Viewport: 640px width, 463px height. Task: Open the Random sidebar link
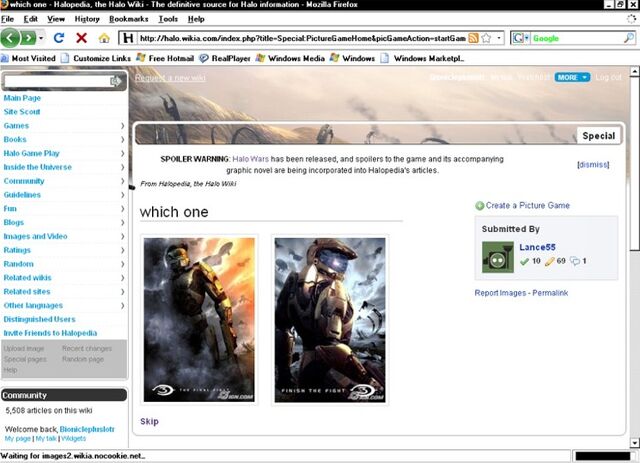18,264
